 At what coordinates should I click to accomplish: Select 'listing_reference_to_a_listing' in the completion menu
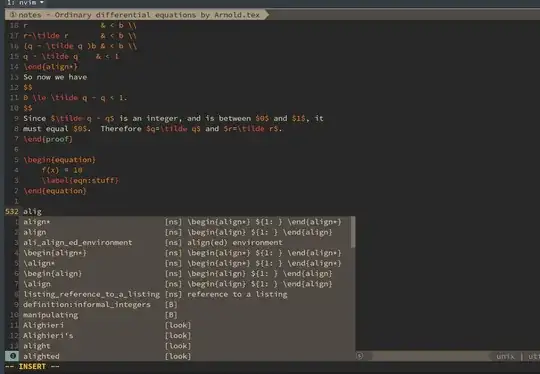[186, 294]
